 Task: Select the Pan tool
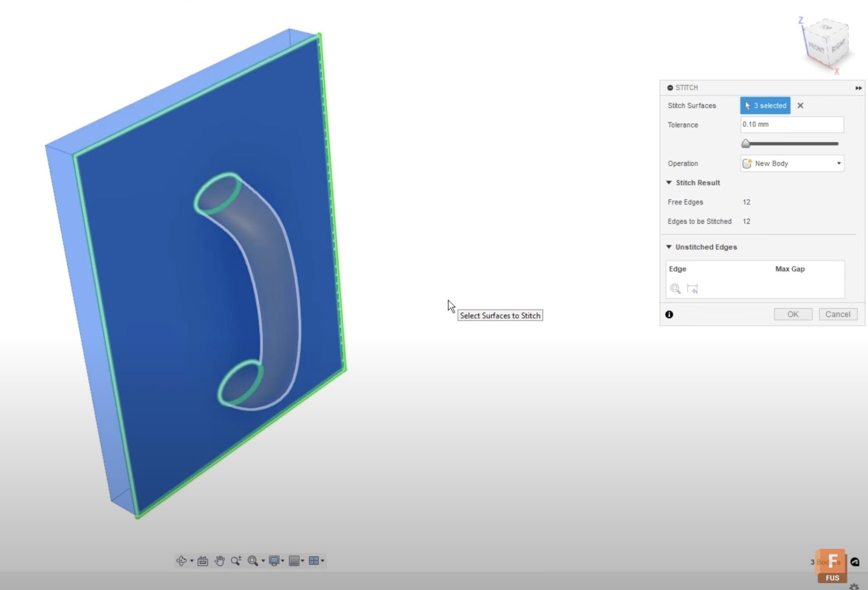[x=220, y=561]
